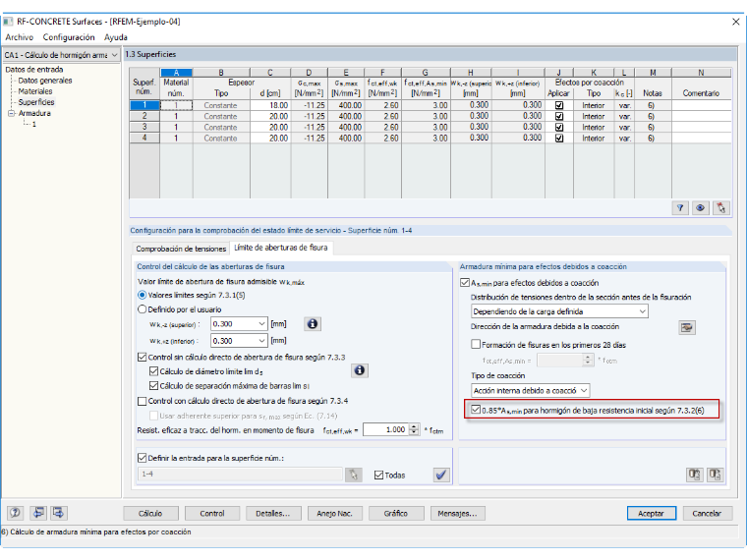Click info icon next to wk,-z (superior) field
This screenshot has height=560, width=747.
pos(312,324)
